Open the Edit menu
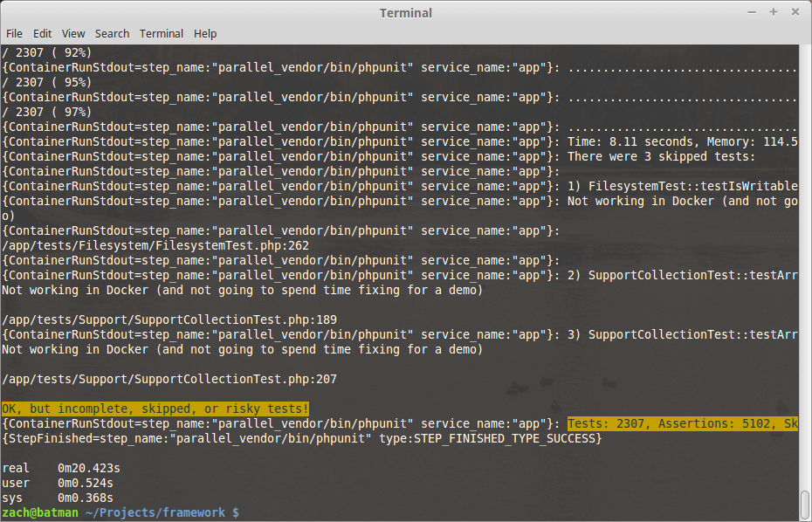 click(x=42, y=33)
